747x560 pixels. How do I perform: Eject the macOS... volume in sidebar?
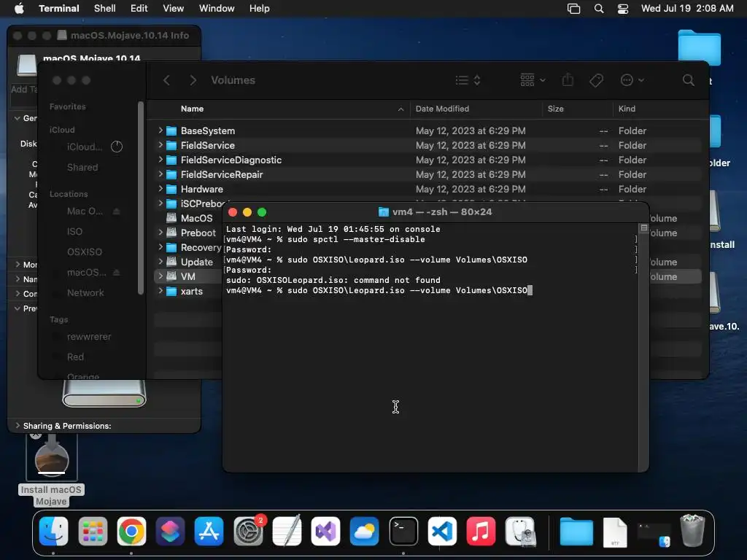tap(116, 273)
